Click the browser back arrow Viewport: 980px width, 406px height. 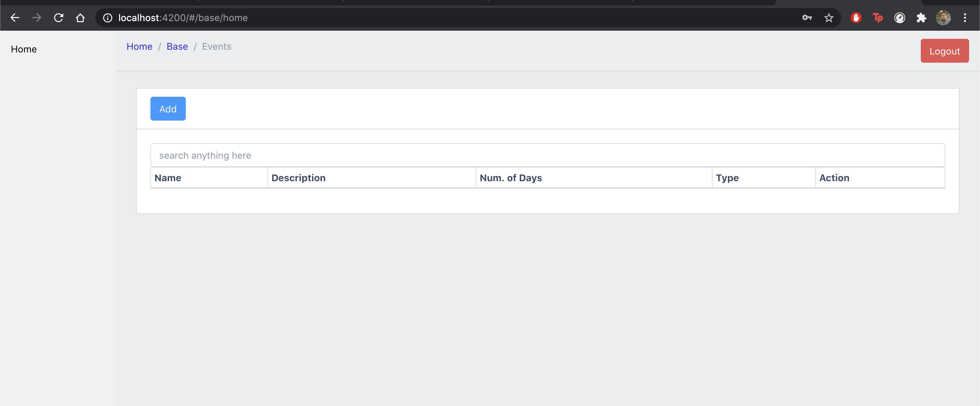click(15, 18)
